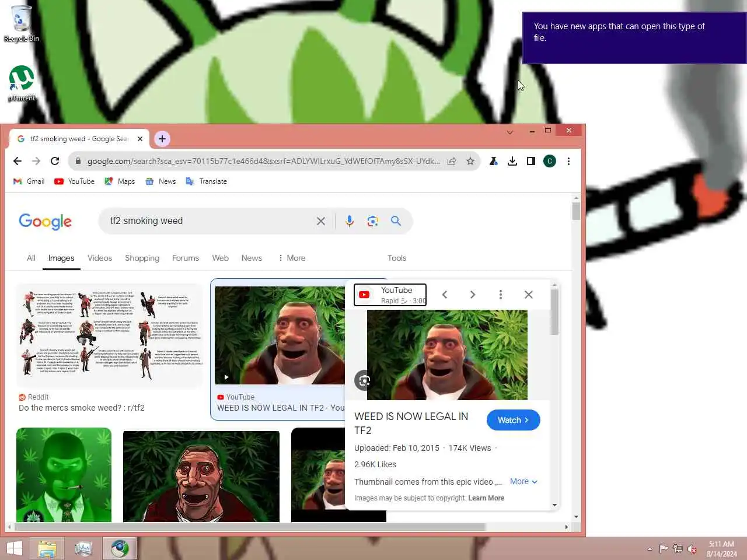
Task: Open Translate bookmark
Action: [206, 181]
